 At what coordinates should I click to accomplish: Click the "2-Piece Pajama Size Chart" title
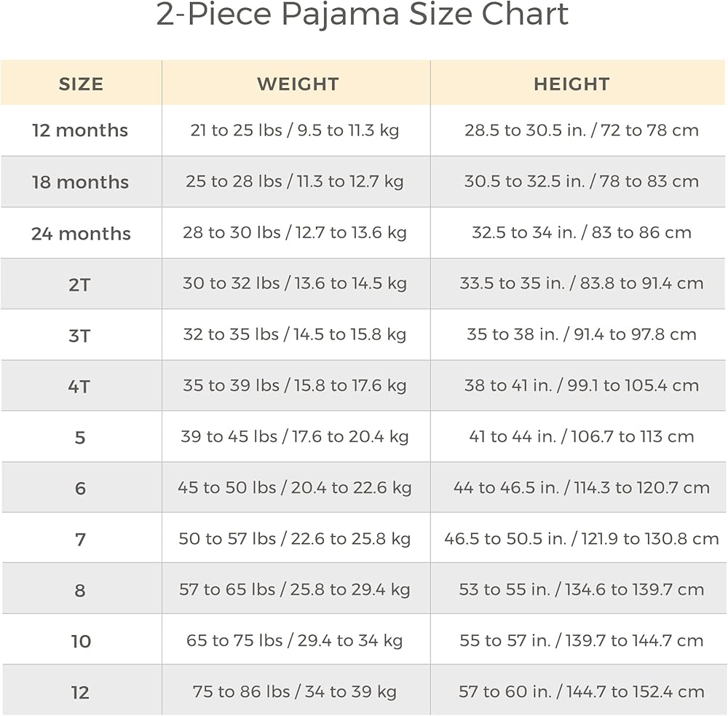(x=363, y=15)
